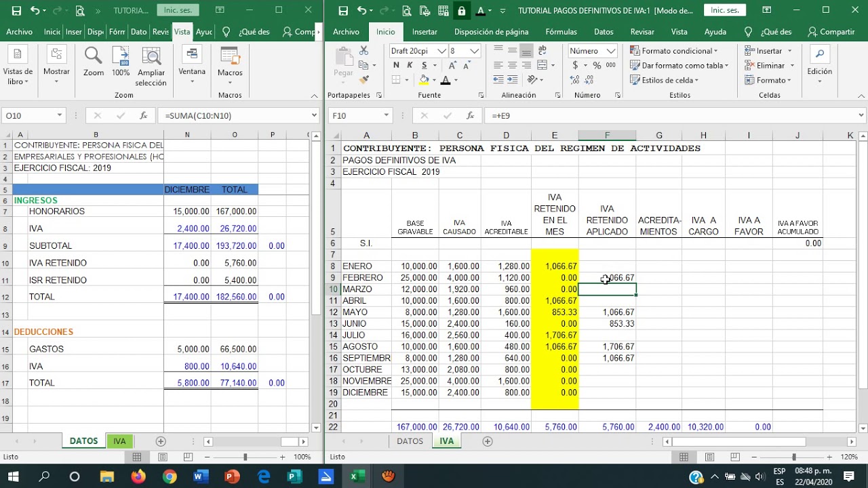Toggle italic (K) formatting
This screenshot has height=488, width=868.
click(x=410, y=66)
